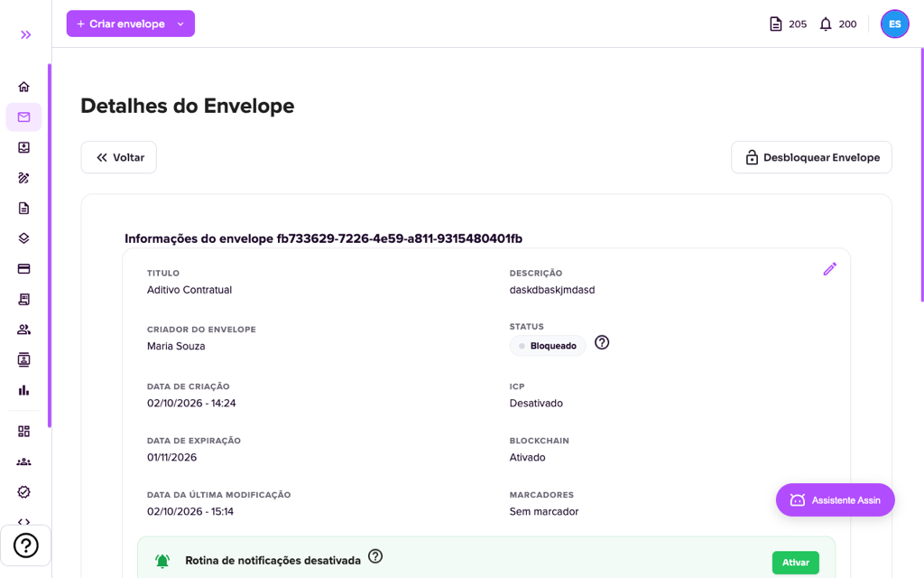Image resolution: width=924 pixels, height=578 pixels.
Task: Click the Detalhes do Envelope heading
Action: [x=188, y=107]
